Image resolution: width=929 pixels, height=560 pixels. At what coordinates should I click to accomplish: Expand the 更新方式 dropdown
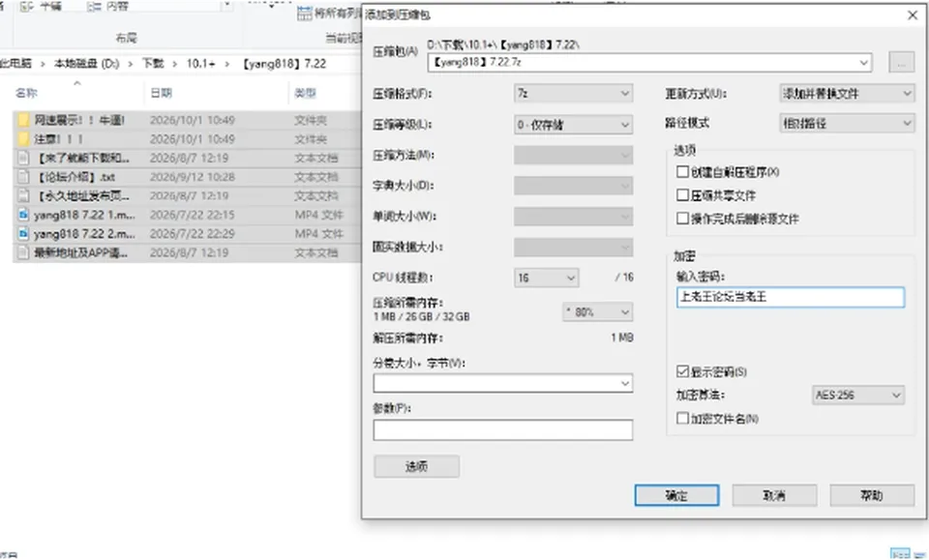point(847,94)
